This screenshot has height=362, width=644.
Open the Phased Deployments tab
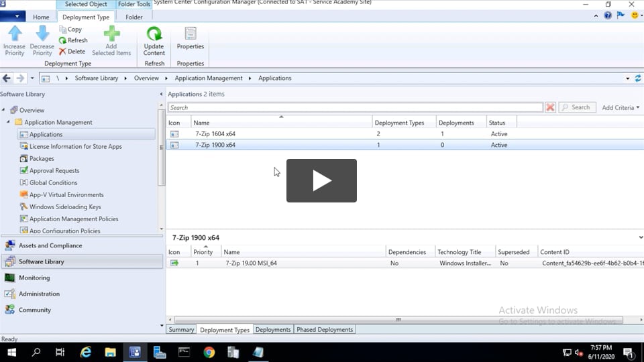(325, 330)
